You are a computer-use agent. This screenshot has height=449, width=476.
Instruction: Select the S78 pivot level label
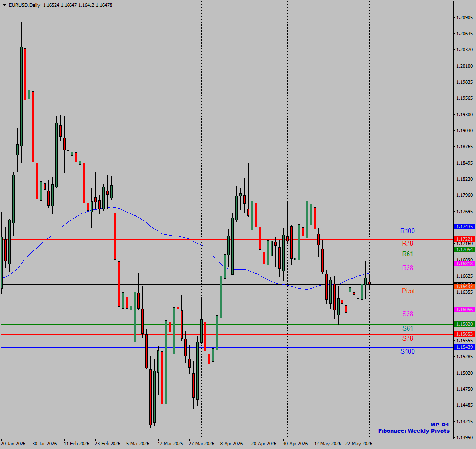click(408, 338)
